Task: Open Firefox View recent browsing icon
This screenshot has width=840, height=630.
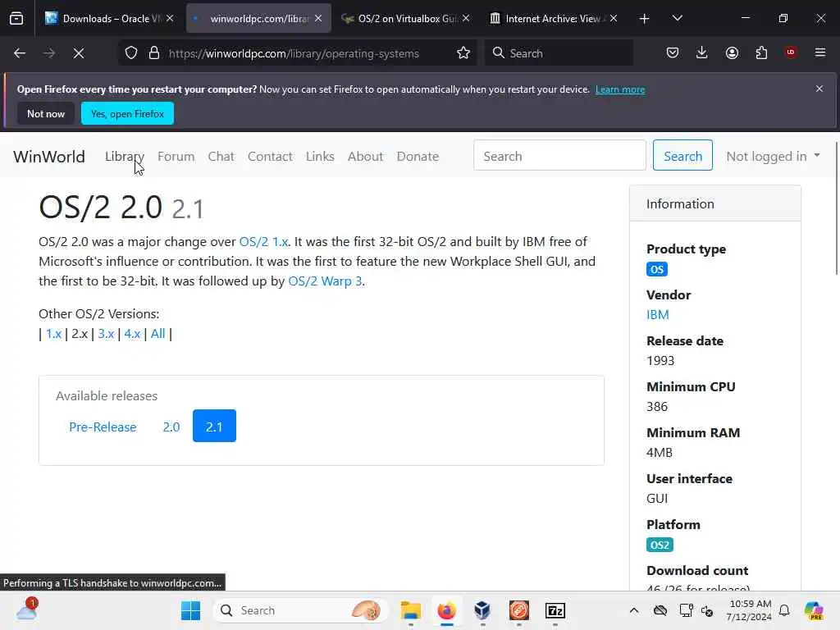Action: click(16, 19)
